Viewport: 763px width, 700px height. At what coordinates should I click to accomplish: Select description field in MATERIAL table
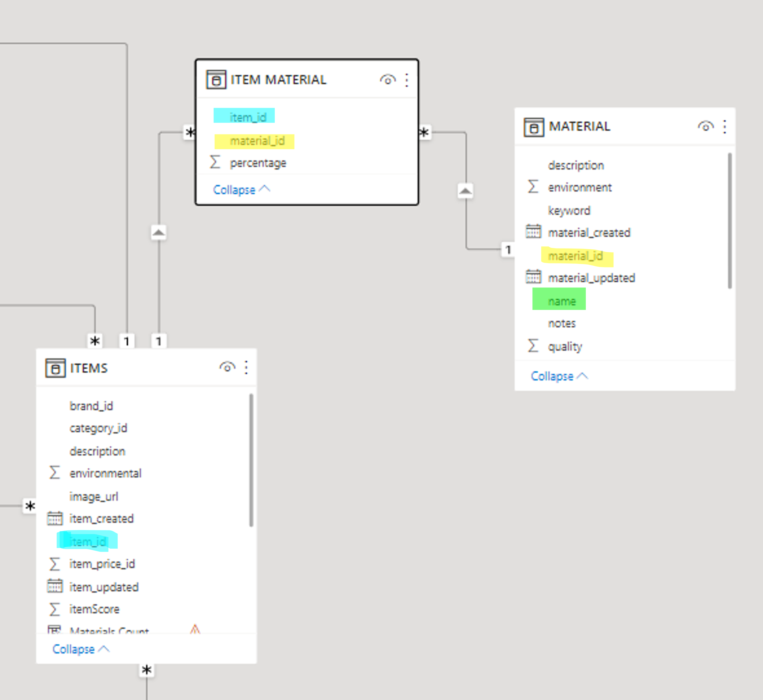576,165
